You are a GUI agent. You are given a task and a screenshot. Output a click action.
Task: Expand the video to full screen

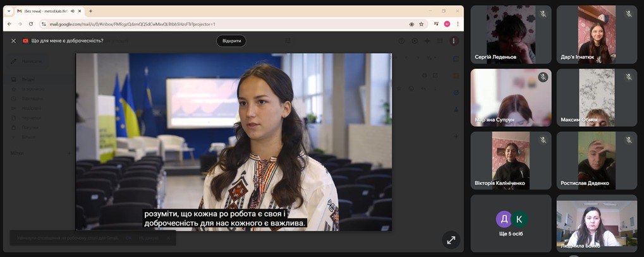pos(451,240)
